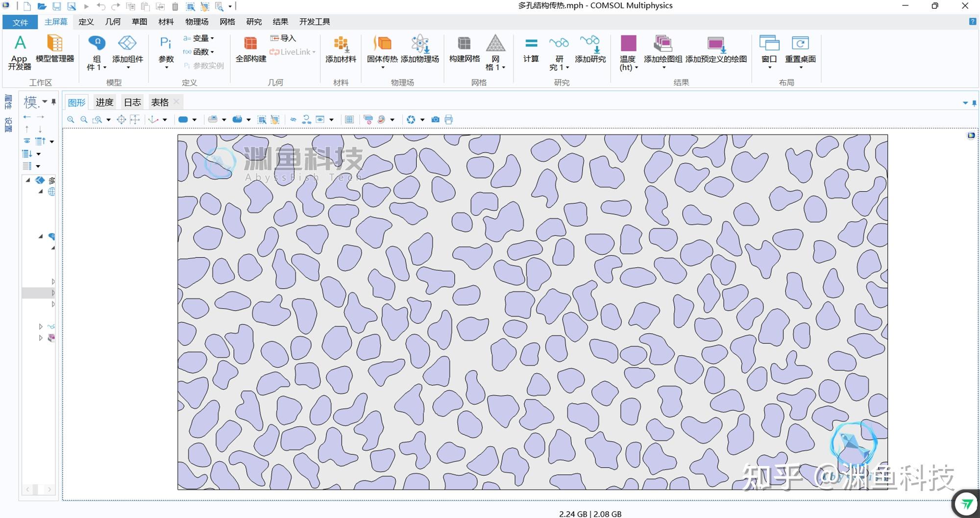Click the 导入 button
The image size is (980, 518).
(283, 38)
